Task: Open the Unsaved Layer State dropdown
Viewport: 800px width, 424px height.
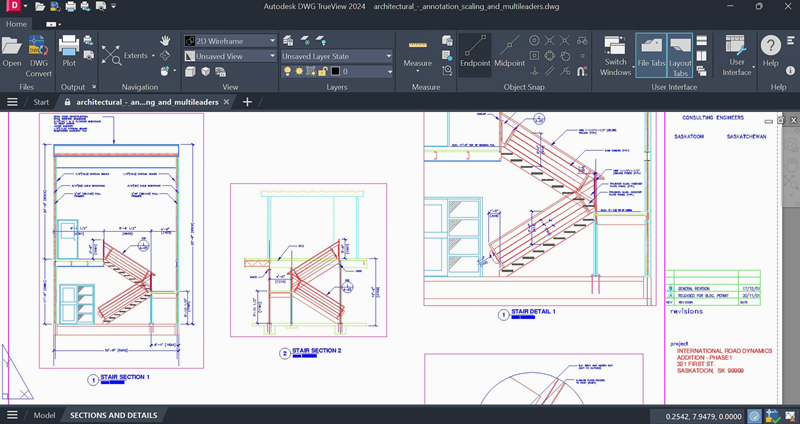Action: 337,56
